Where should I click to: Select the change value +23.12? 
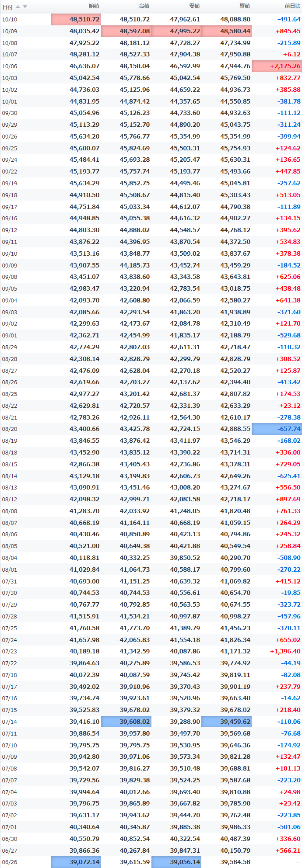pyautogui.click(x=290, y=406)
